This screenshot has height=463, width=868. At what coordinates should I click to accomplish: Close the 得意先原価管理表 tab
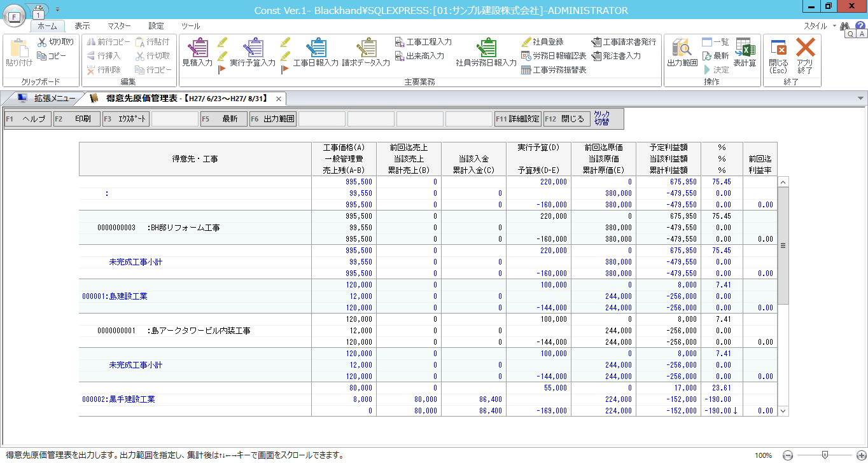pyautogui.click(x=279, y=99)
